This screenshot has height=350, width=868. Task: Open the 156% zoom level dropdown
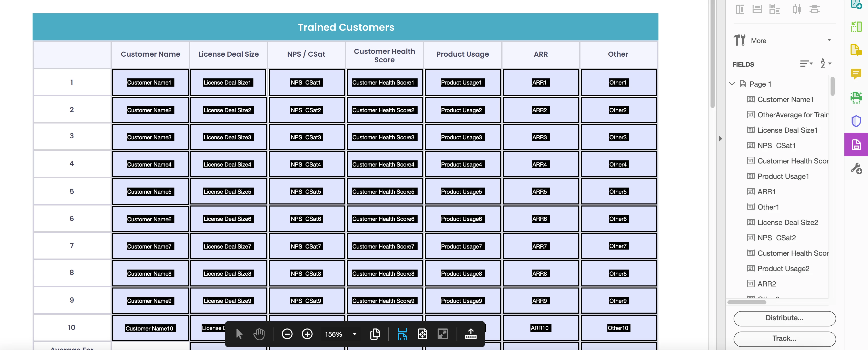354,334
